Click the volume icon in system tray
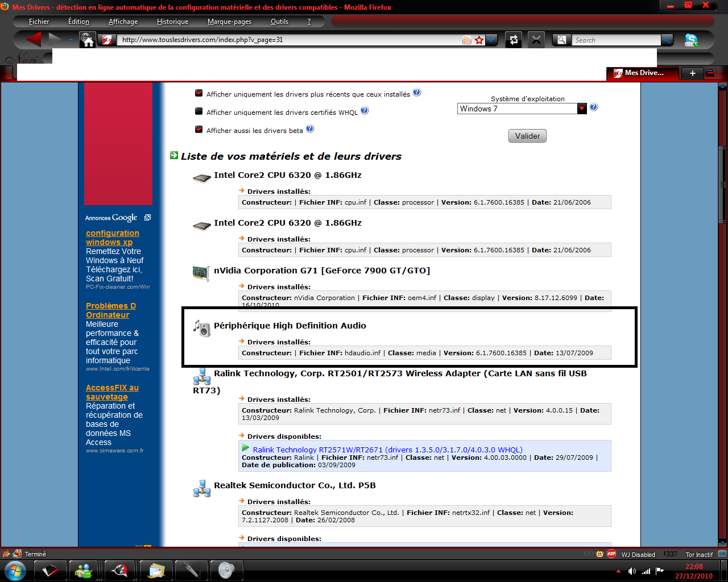 [632, 571]
